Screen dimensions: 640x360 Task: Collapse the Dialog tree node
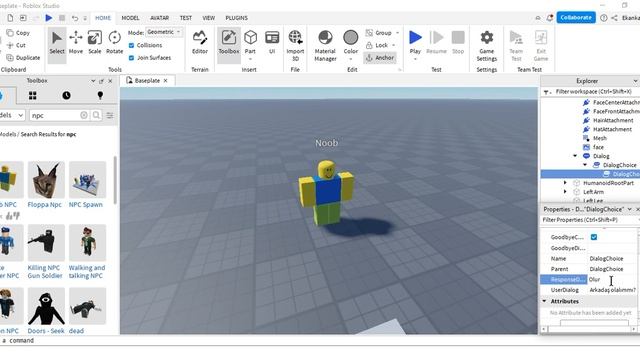(575, 156)
